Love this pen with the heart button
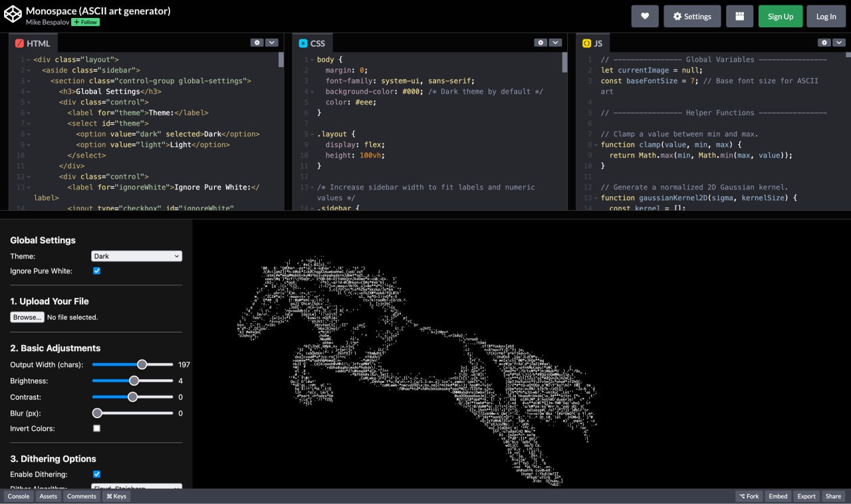Viewport: 851px width, 504px height. (645, 16)
